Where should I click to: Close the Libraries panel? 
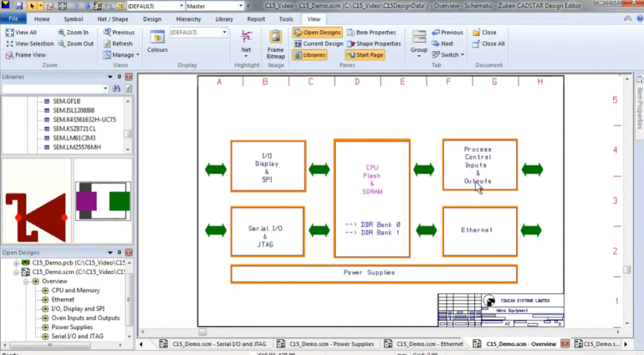128,77
